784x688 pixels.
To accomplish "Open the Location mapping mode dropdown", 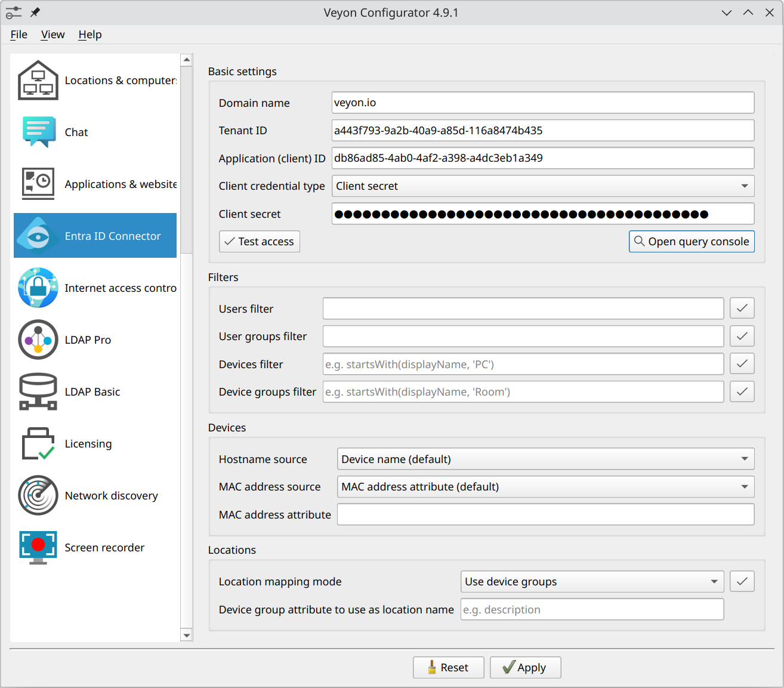I will point(592,582).
